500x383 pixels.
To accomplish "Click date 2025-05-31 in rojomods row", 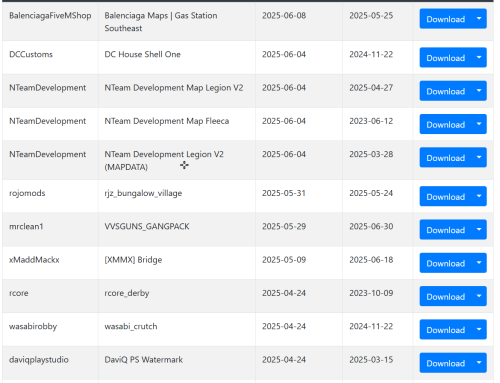I will [x=284, y=193].
